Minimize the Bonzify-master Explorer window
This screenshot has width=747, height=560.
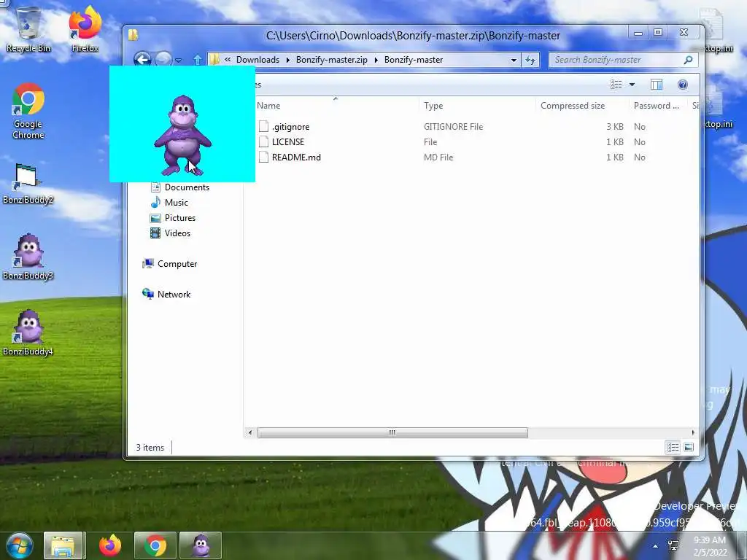click(638, 33)
